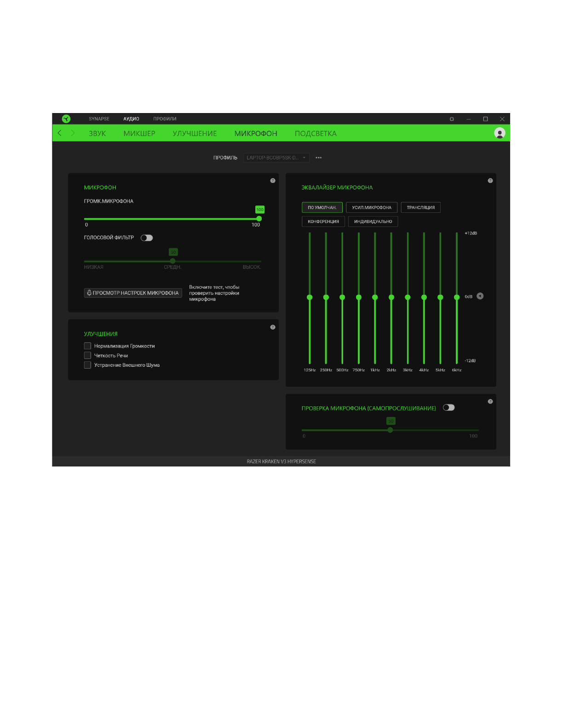Click the 4kHz equalizer slider handle
Screen dimensions: 563x728
(424, 297)
